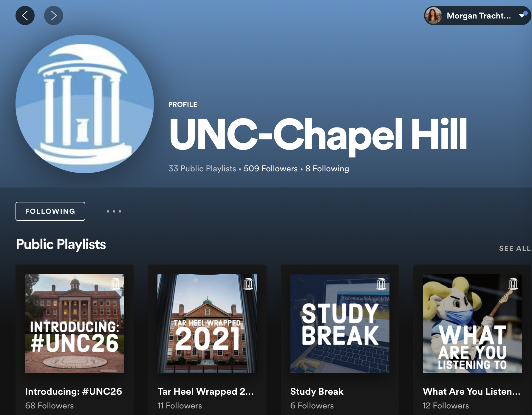This screenshot has width=532, height=415.
Task: Click the Tar Heel Wrapped 2... playlist title
Action: pyautogui.click(x=206, y=391)
